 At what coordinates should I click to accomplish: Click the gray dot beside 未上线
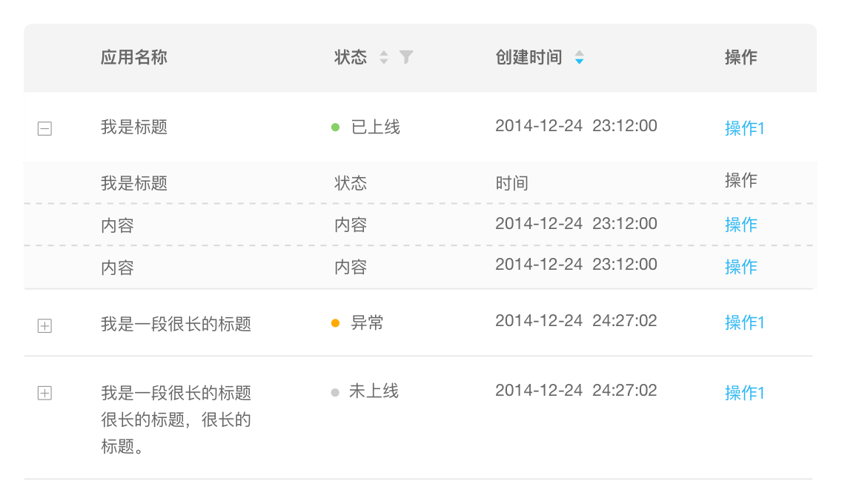click(x=335, y=391)
